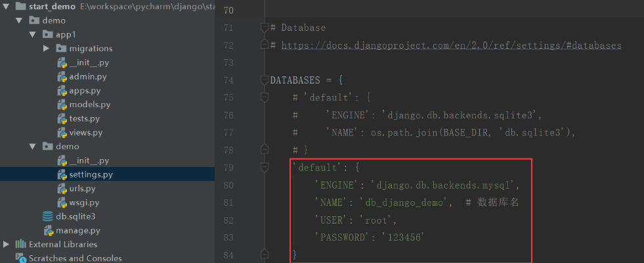The height and width of the screenshot is (263, 644).
Task: Select the migrations folder name
Action: point(91,49)
